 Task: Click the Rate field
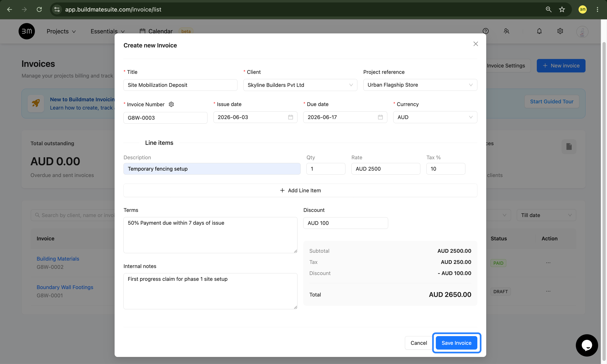386,169
